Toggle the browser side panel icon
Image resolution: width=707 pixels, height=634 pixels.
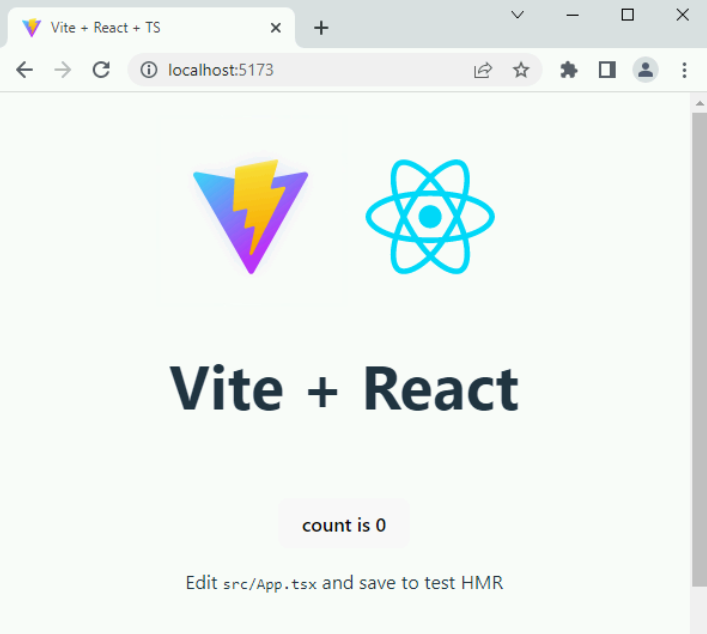607,70
